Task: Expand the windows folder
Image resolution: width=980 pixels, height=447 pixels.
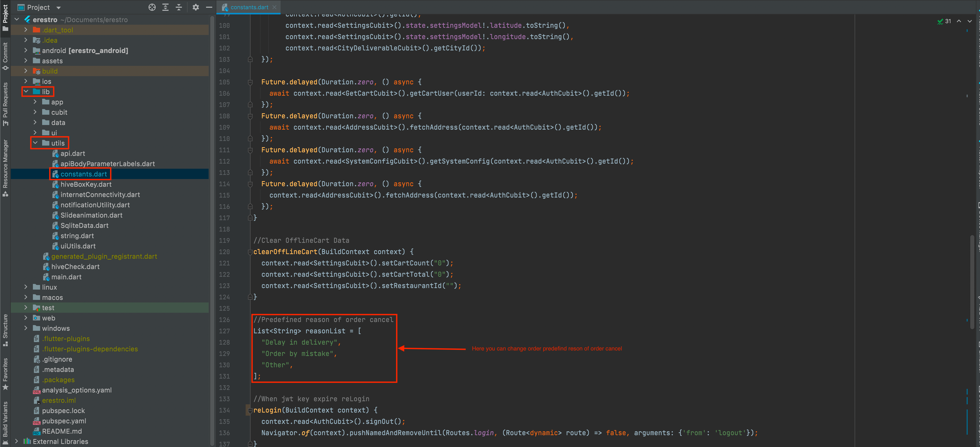Action: [x=26, y=328]
